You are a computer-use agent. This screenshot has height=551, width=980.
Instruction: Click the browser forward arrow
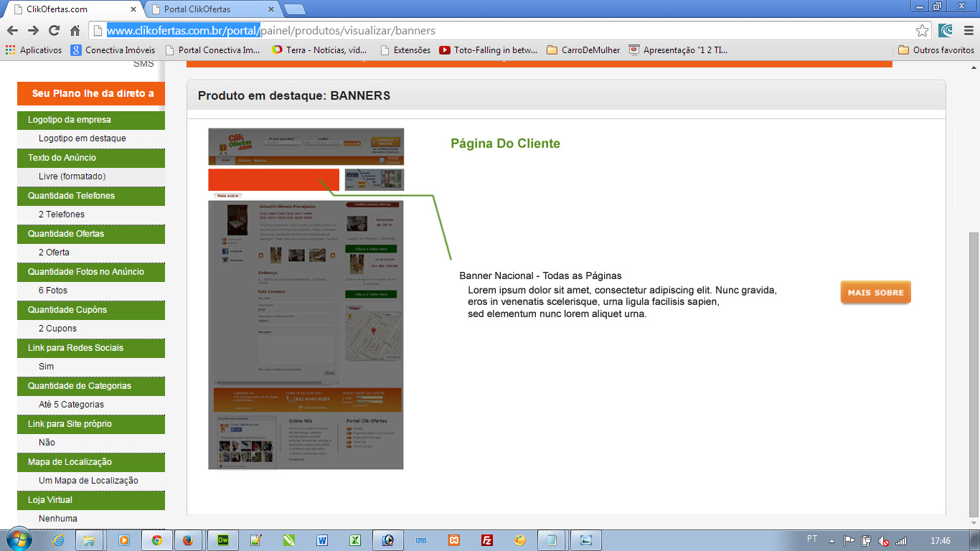click(33, 31)
